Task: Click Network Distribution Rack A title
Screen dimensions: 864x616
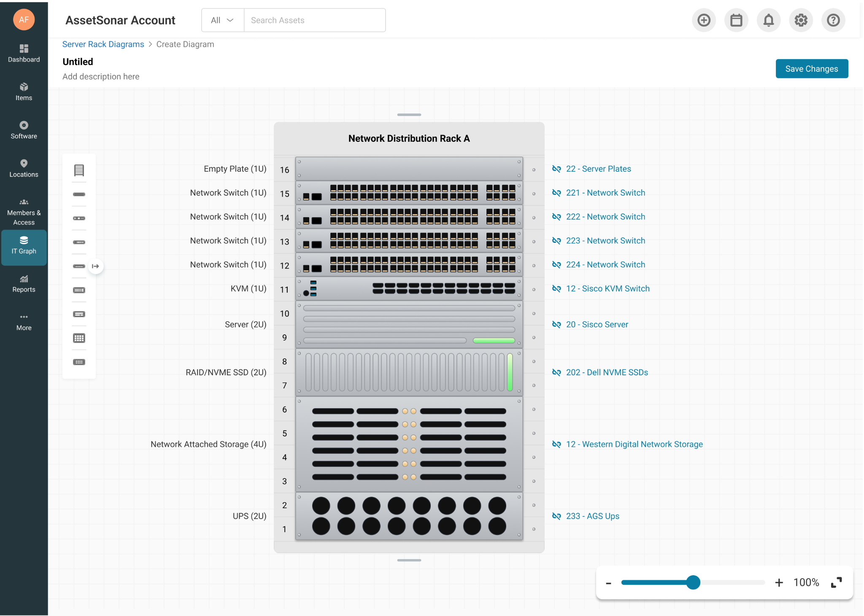Action: point(409,138)
